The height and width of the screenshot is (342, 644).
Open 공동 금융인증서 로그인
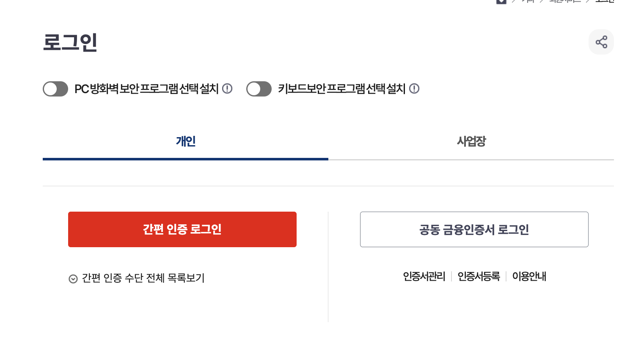click(474, 229)
